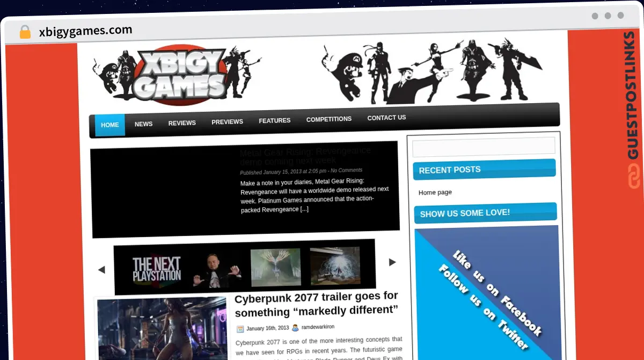Go to the Features page
This screenshot has width=644, height=360.
click(274, 121)
